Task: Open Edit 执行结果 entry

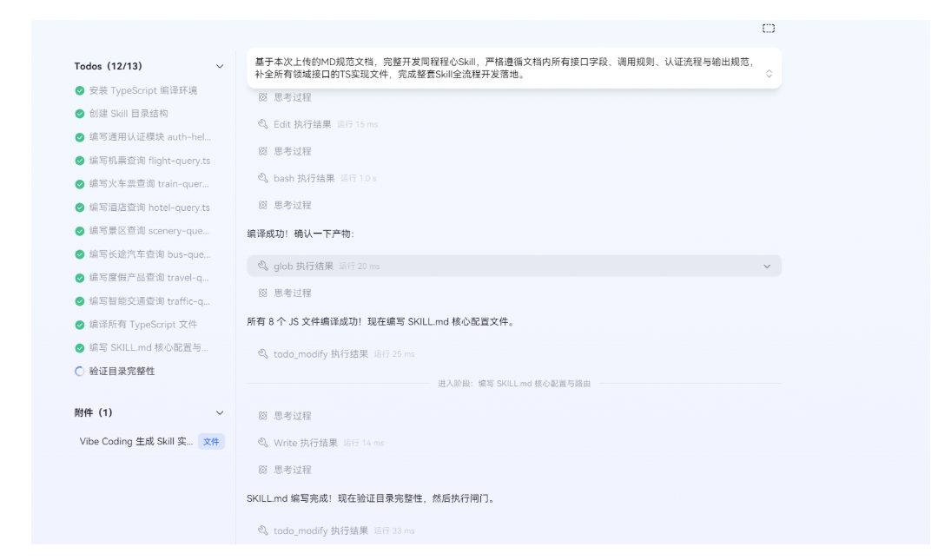Action: (x=302, y=124)
